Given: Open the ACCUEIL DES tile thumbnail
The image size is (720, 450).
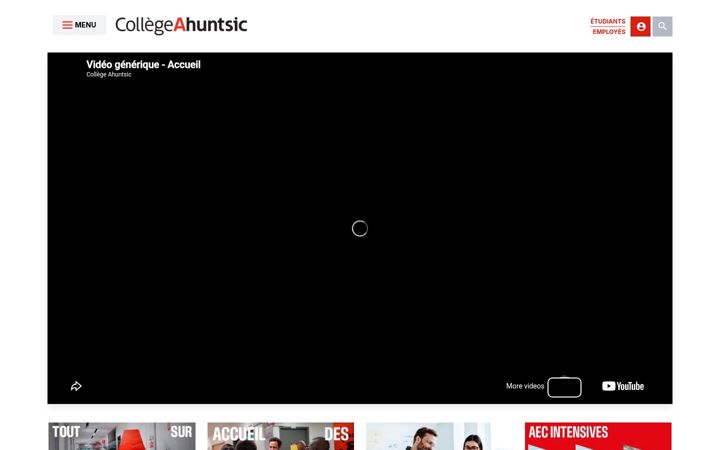Looking at the screenshot, I should (x=281, y=436).
